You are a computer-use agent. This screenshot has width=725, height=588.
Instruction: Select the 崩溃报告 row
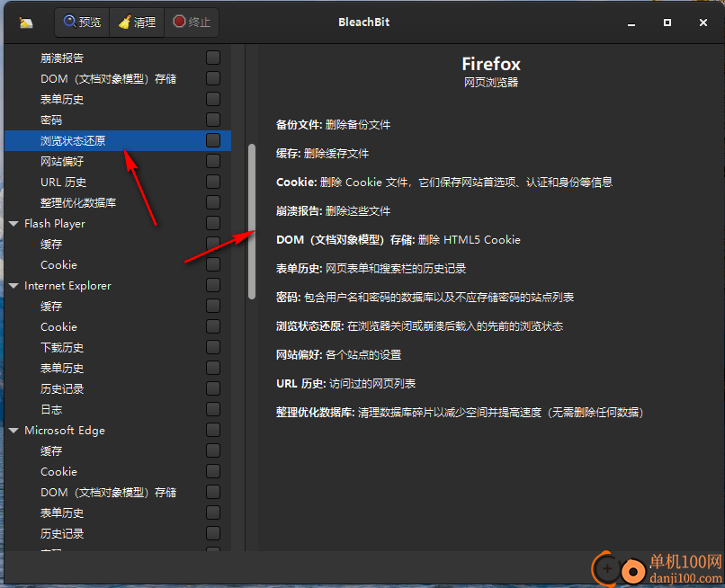118,58
